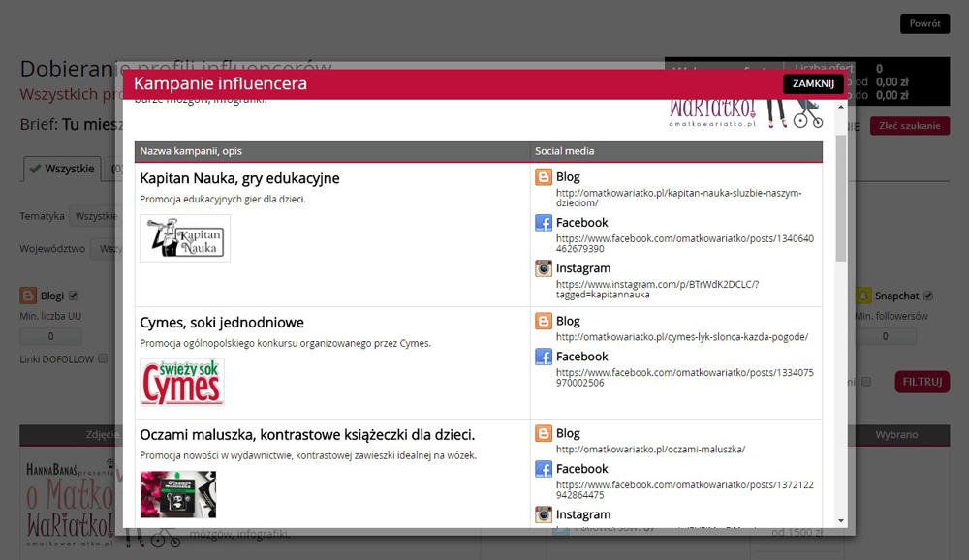Toggle the Blogi checkbox in background

[74, 296]
